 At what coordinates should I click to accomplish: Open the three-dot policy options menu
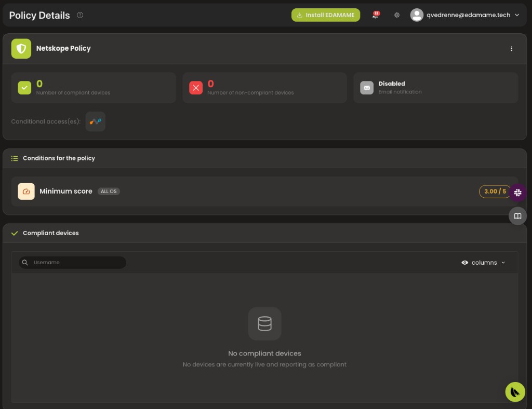pyautogui.click(x=511, y=49)
